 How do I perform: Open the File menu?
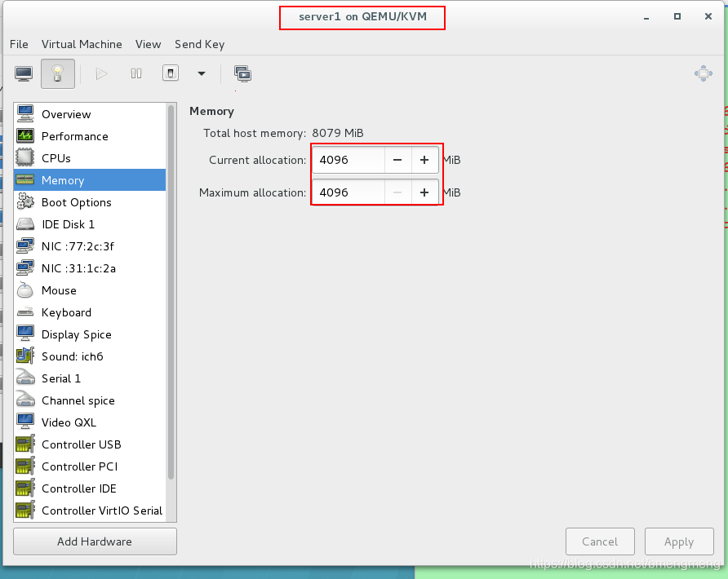click(x=19, y=44)
